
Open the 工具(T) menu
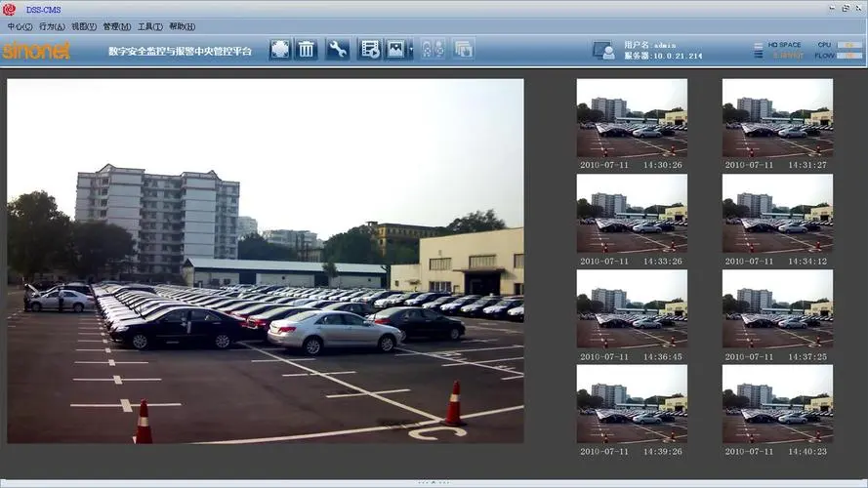click(149, 26)
